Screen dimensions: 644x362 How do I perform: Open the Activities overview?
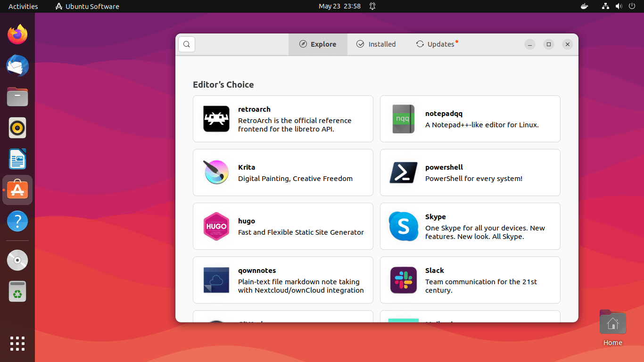click(23, 6)
